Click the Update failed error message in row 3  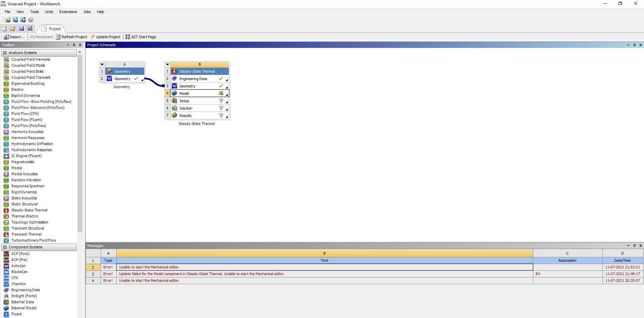(325, 274)
